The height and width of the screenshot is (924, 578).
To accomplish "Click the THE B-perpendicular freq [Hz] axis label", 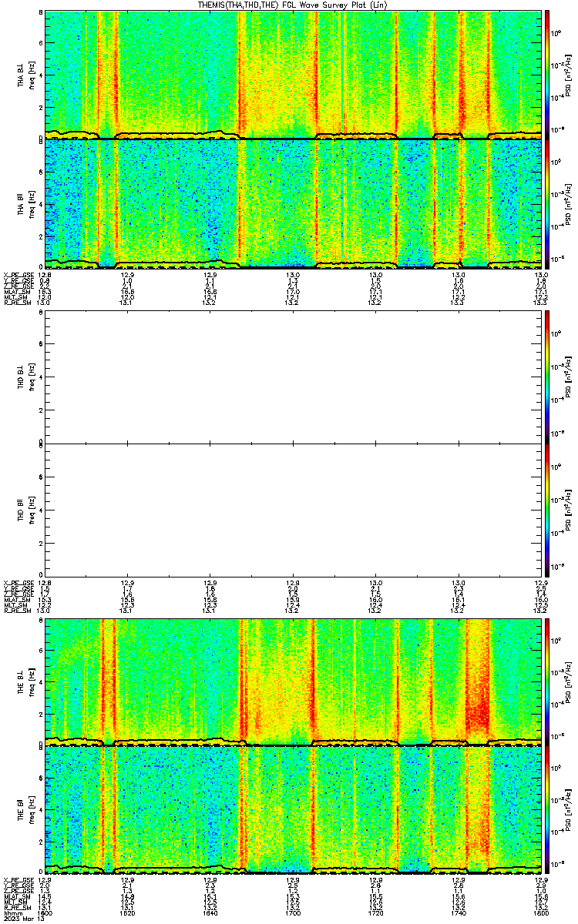I will click(32, 682).
